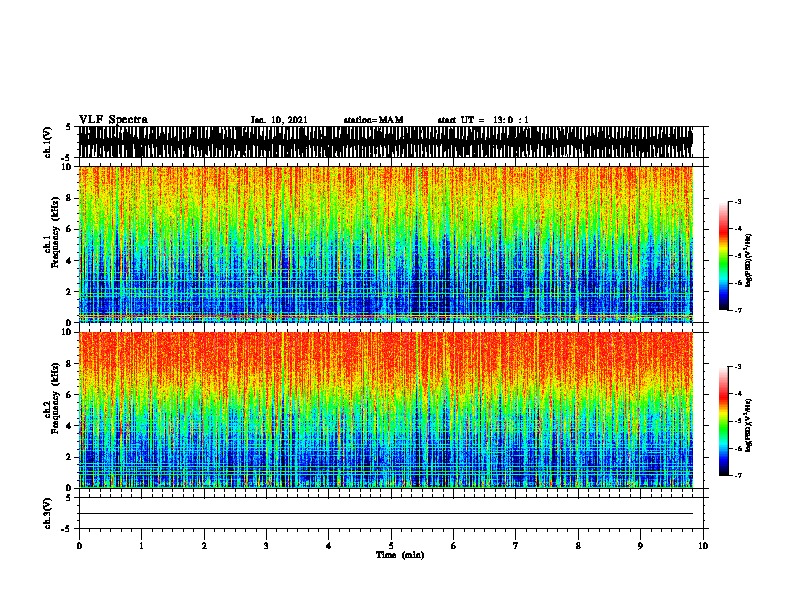This screenshot has width=792, height=612.
Task: Click the ch.2 spectrogram plot area
Action: click(x=386, y=410)
